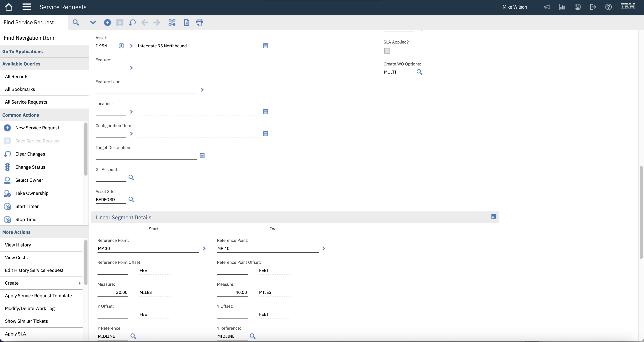Collapse the Linear Segment Details section

pos(494,216)
